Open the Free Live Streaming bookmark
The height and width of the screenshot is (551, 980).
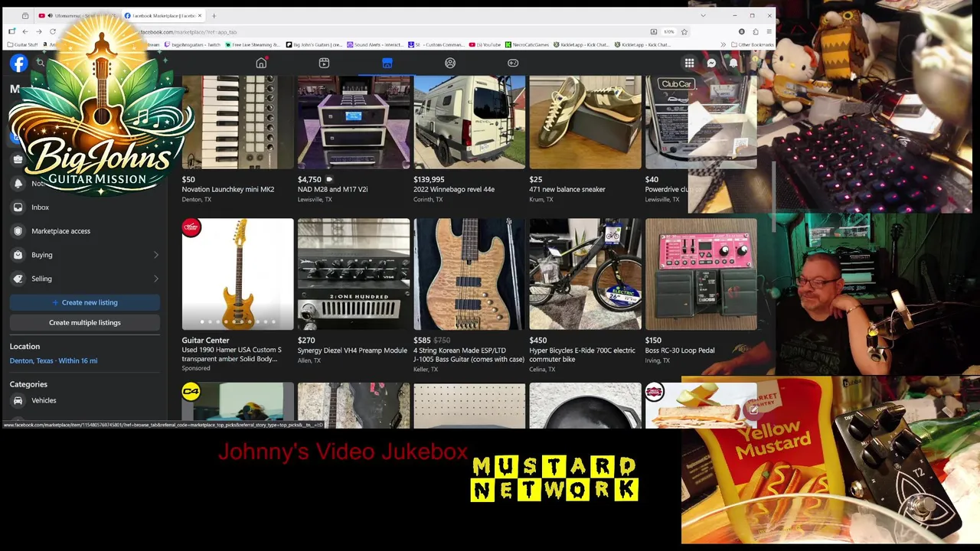(x=253, y=44)
